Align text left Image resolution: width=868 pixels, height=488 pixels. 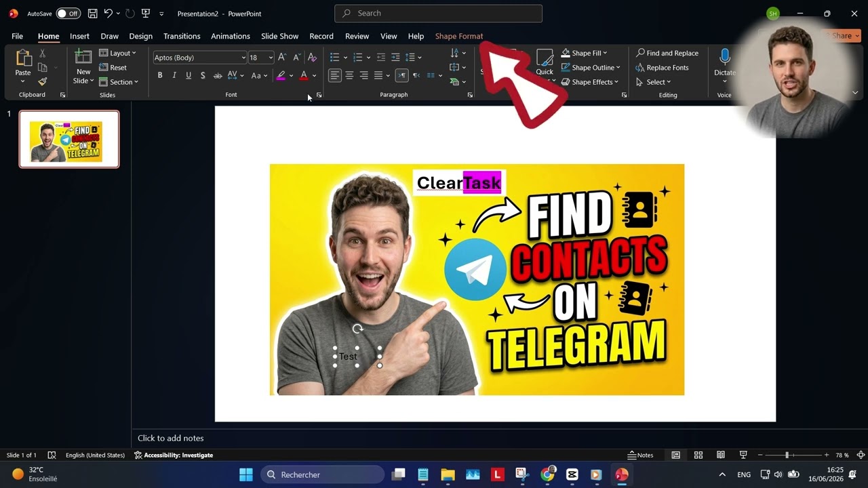[334, 75]
